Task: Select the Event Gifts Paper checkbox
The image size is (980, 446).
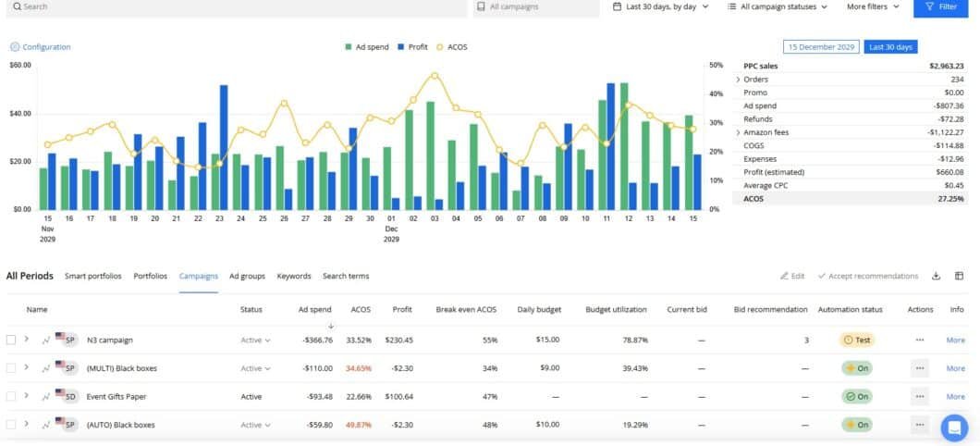Action: (x=11, y=396)
